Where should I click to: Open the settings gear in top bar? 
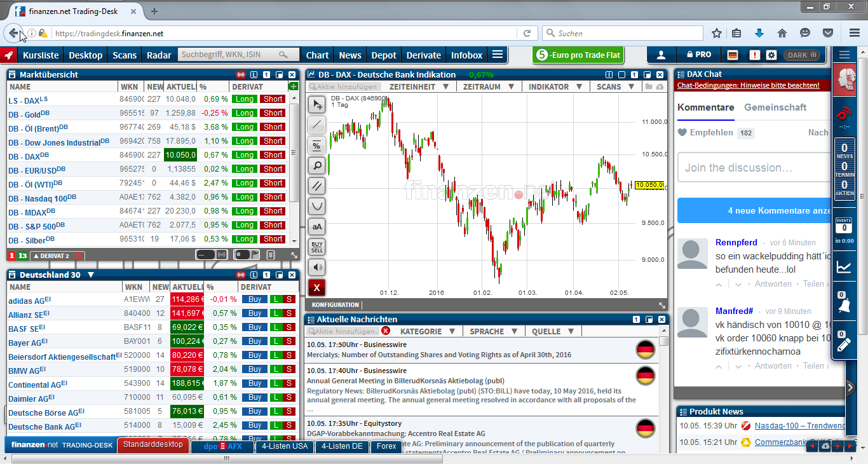(771, 55)
